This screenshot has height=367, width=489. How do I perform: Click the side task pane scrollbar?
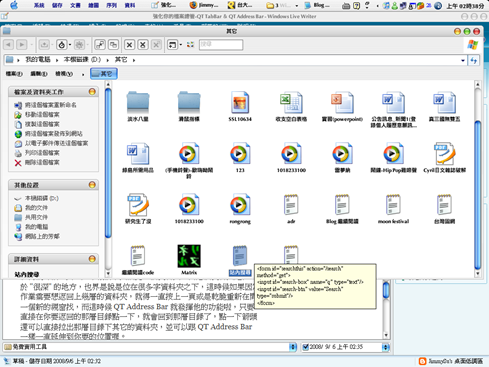(x=108, y=163)
